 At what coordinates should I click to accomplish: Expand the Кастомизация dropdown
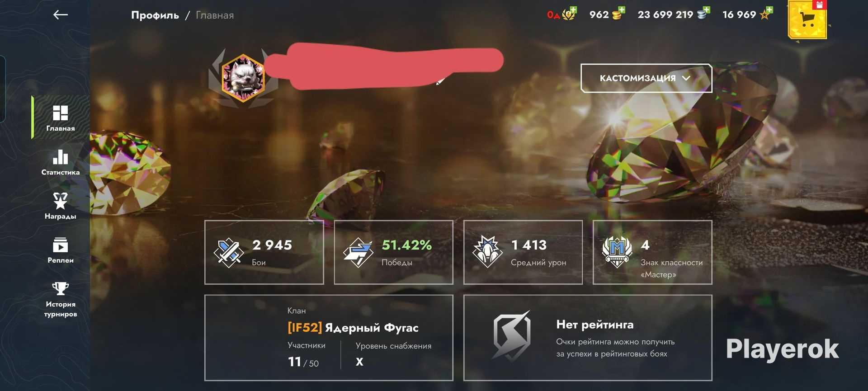click(646, 78)
